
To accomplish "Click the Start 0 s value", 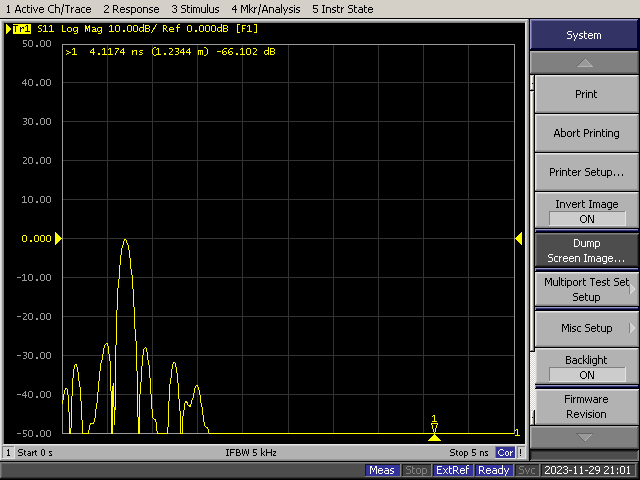I will 35,453.
